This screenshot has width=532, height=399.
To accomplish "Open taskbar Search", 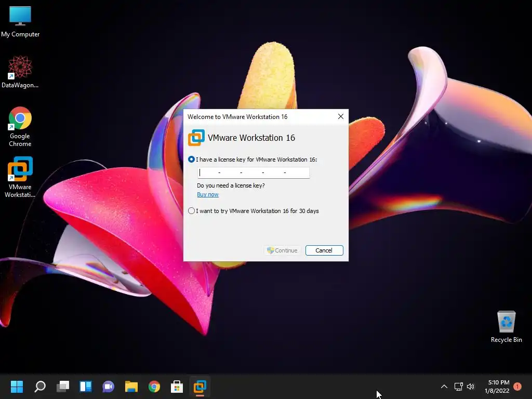I will pos(40,387).
